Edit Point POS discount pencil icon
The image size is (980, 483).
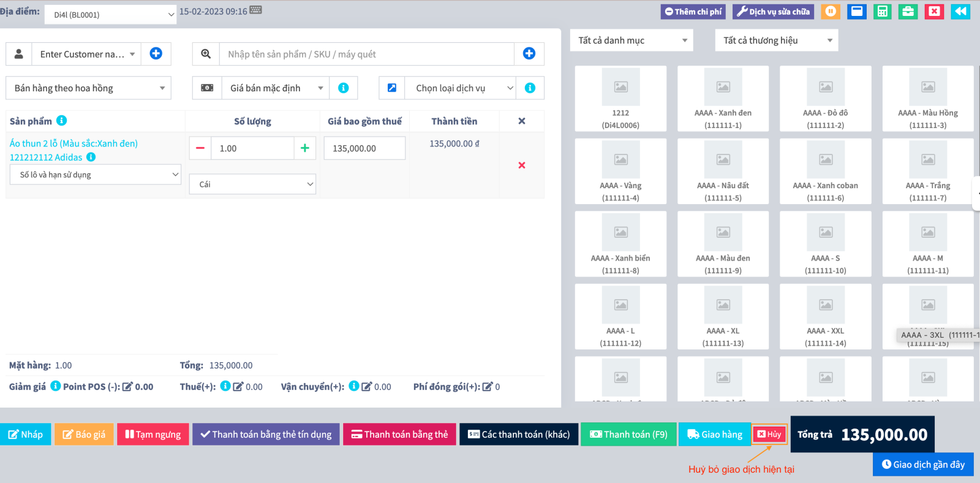point(127,387)
